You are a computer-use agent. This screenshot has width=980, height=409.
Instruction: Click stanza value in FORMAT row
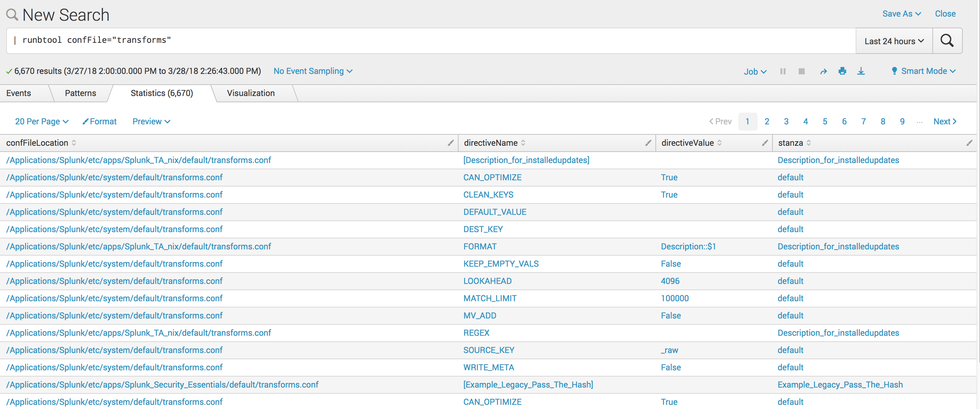pyautogui.click(x=838, y=247)
